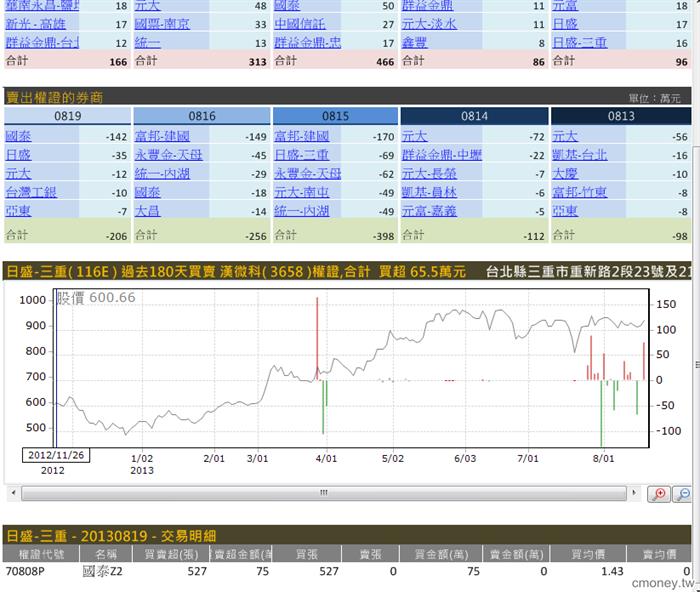700x592 pixels.
Task: Select the -206 total under 0819
Action: pos(117,236)
